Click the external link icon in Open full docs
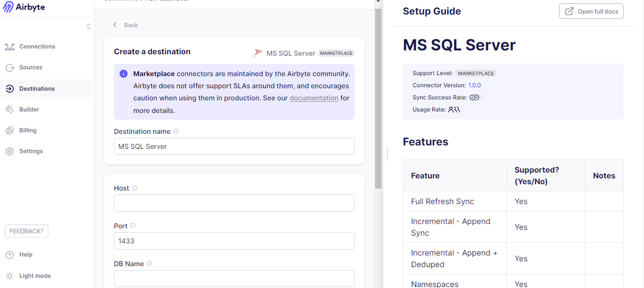The width and height of the screenshot is (644, 288). pos(569,11)
